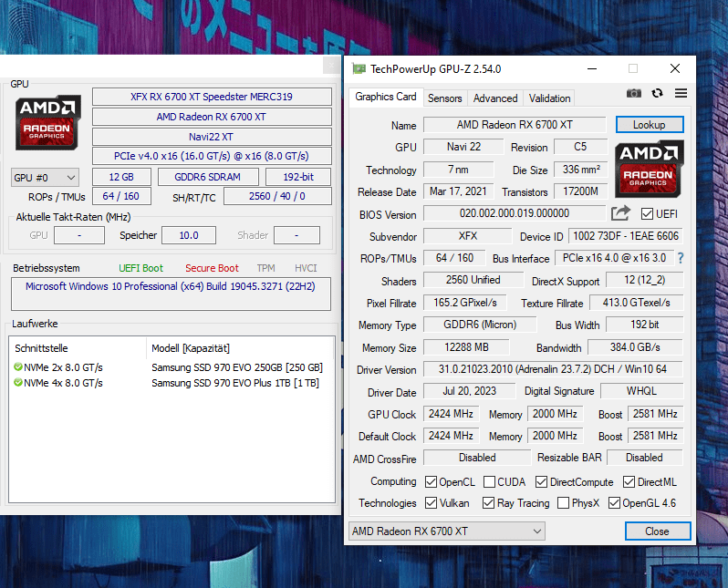The image size is (728, 588).
Task: Click the AMD Radeon logo in left window
Action: 47,122
